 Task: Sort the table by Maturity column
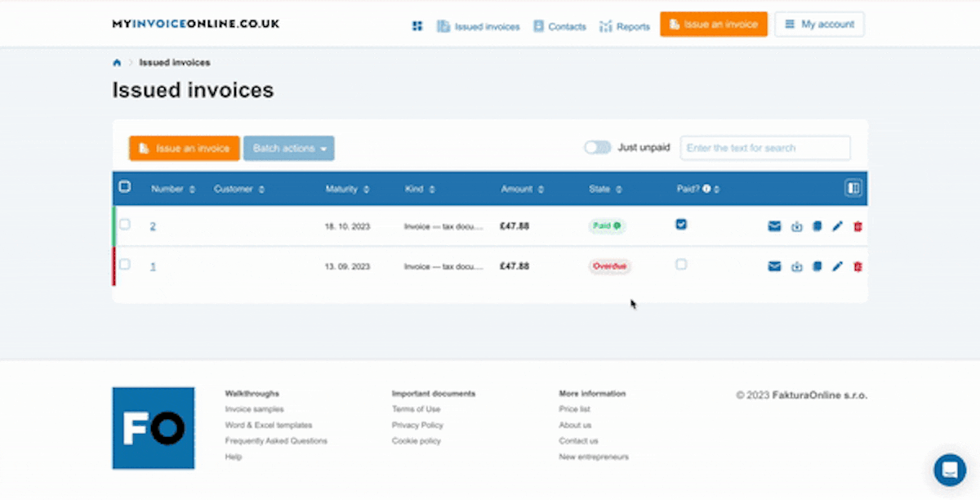(x=348, y=189)
